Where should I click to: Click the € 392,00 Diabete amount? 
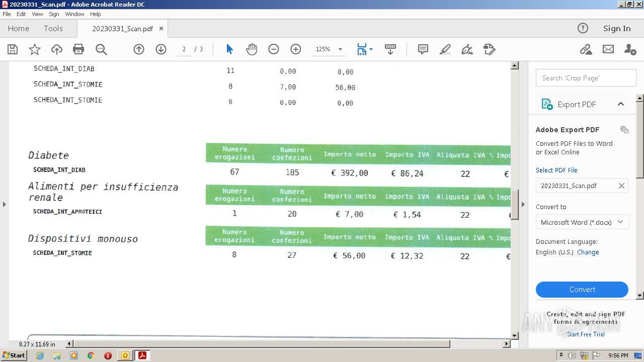pos(349,173)
